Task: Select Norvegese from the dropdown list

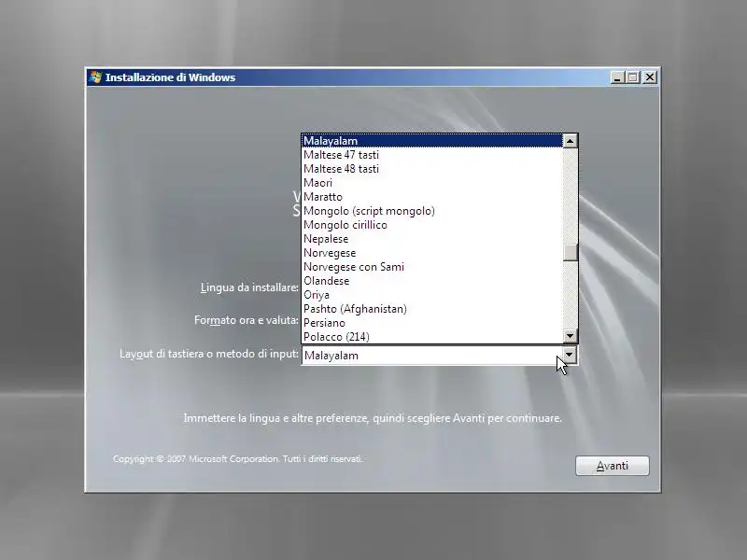Action: pos(432,253)
